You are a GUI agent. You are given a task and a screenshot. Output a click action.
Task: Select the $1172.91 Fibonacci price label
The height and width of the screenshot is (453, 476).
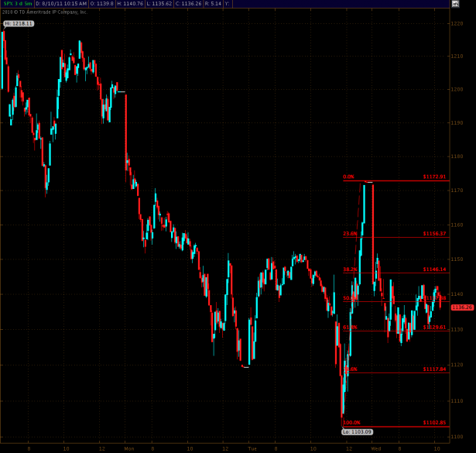(434, 177)
